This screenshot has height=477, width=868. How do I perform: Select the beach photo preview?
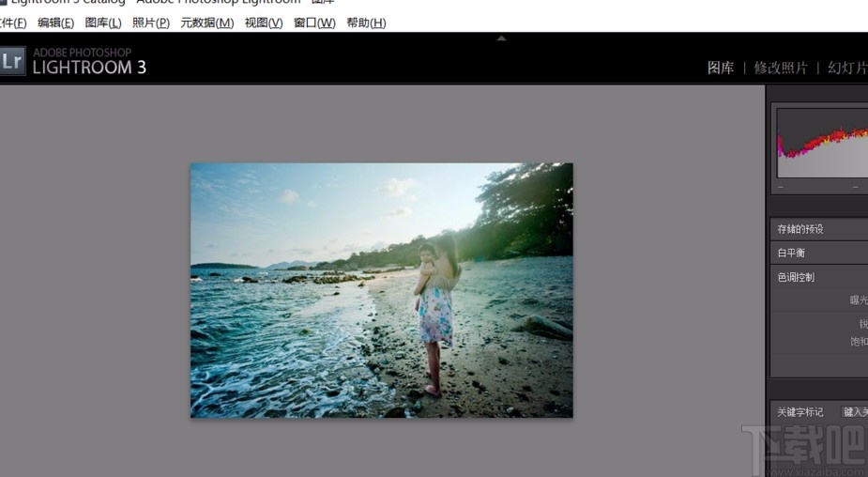point(381,290)
